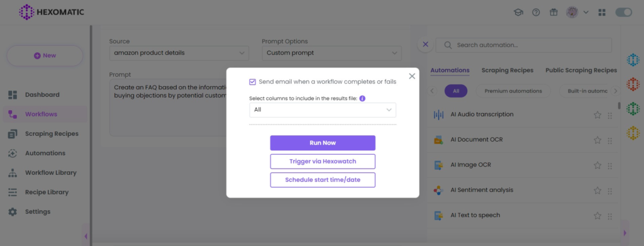Click the green Hexomatic product icon
This screenshot has width=644, height=246.
[633, 108]
